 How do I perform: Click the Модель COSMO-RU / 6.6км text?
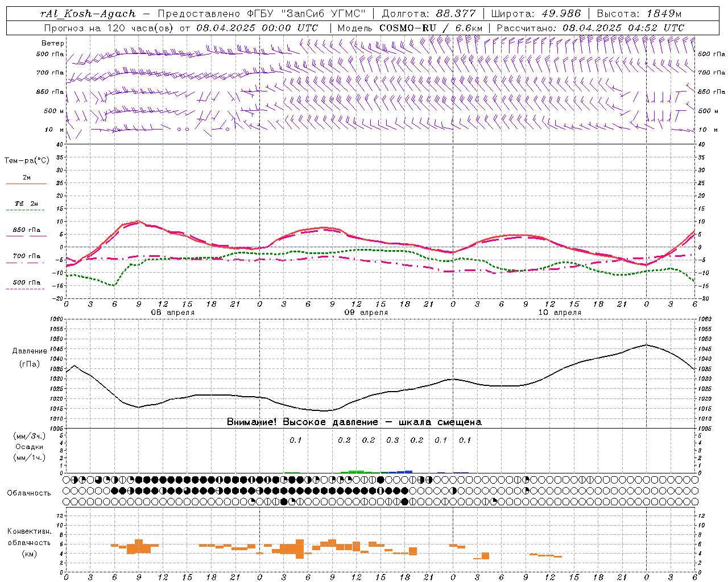[409, 27]
